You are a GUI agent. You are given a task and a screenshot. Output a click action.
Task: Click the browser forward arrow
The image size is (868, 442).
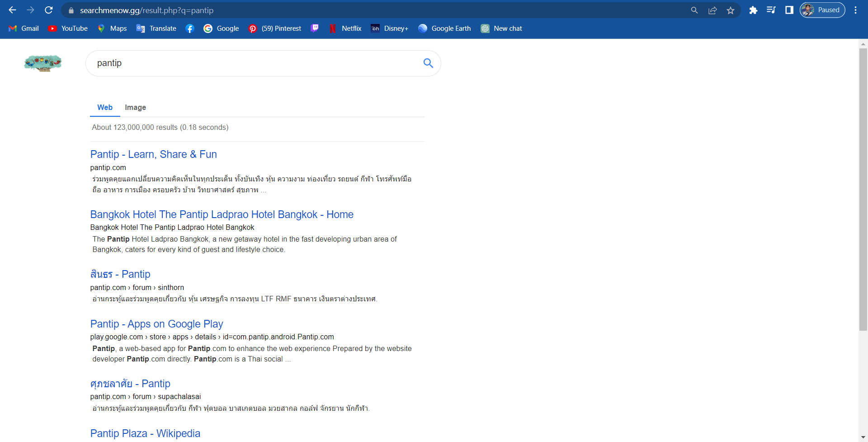pyautogui.click(x=30, y=10)
